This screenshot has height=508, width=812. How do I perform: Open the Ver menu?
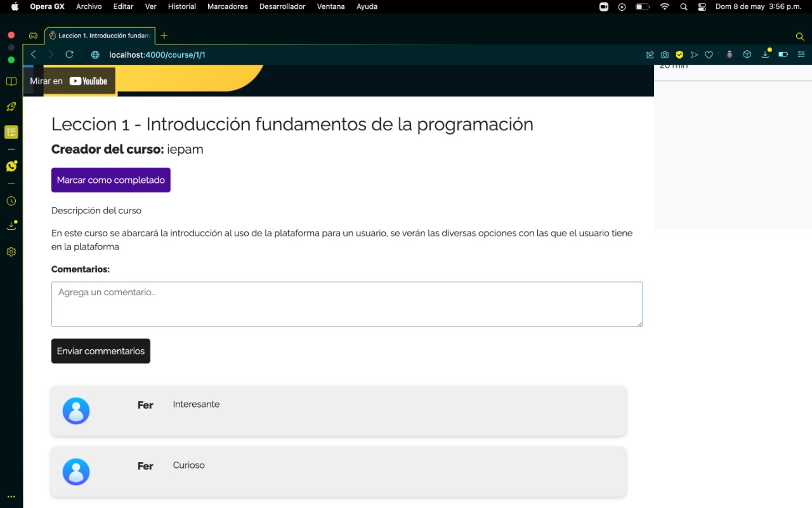click(x=151, y=6)
